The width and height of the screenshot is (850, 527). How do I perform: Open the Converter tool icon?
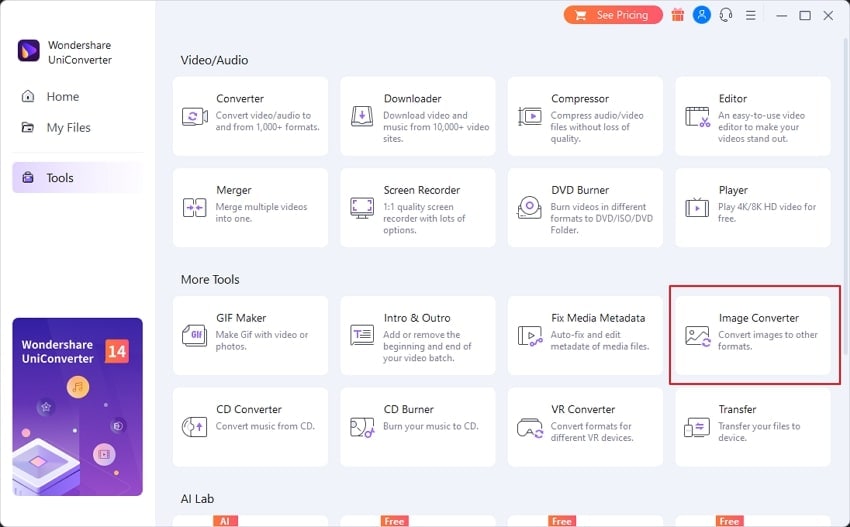(195, 116)
